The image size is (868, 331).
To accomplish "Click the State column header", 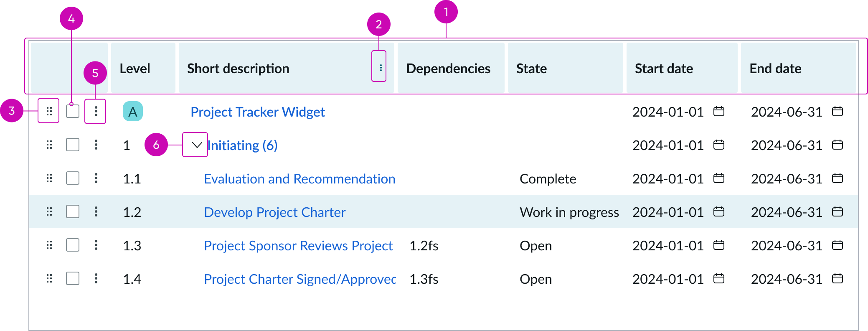I will point(531,68).
